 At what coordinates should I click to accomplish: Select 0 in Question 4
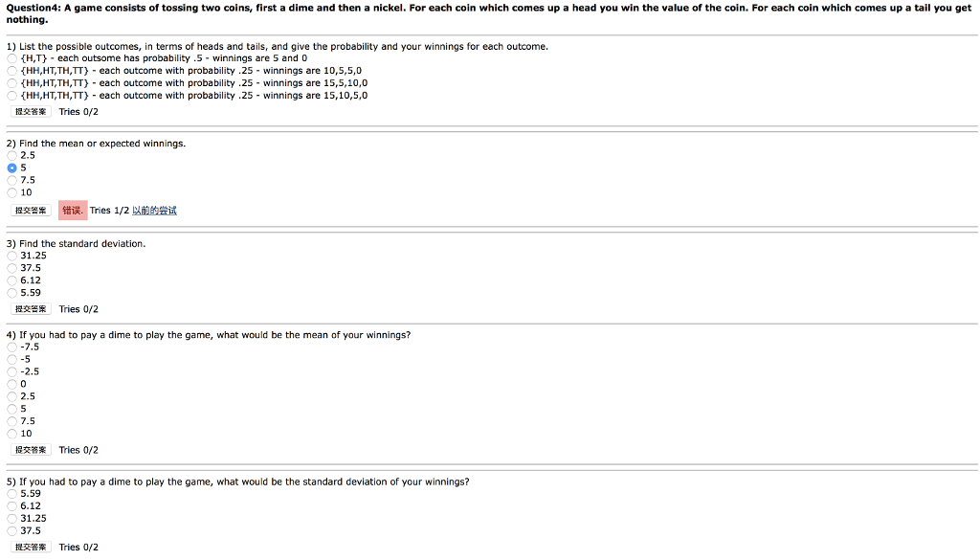(11, 384)
